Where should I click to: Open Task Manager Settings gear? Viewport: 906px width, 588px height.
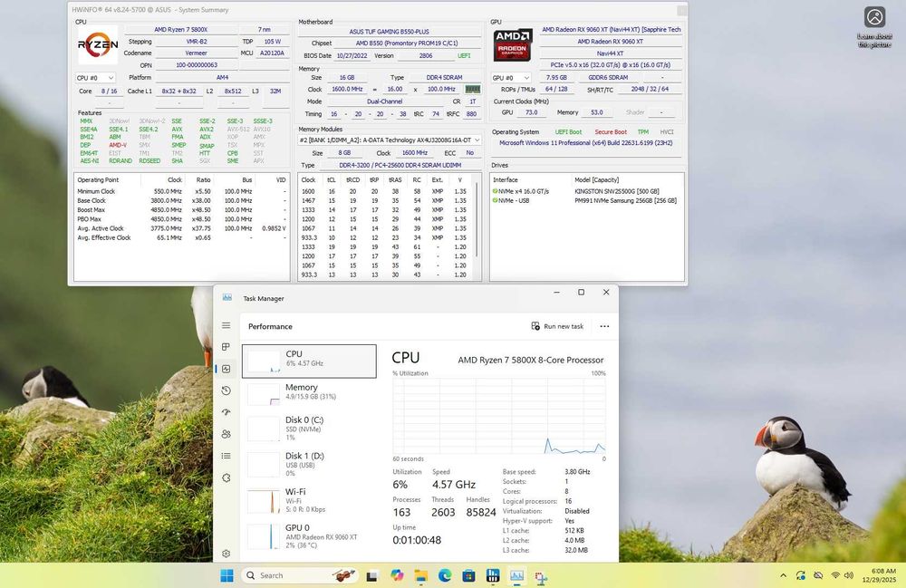point(226,554)
